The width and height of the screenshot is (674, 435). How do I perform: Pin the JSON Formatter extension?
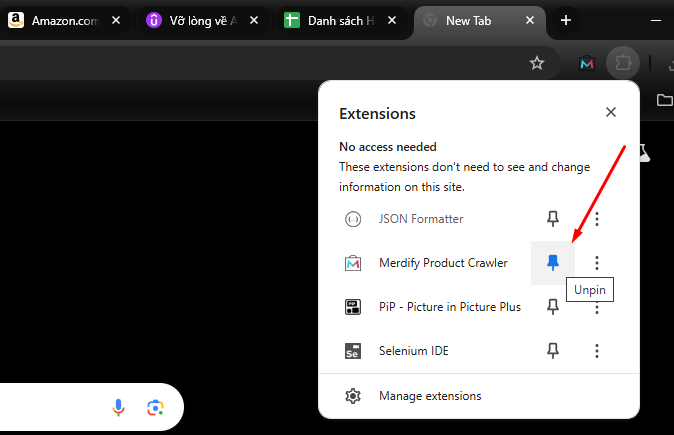pyautogui.click(x=553, y=219)
